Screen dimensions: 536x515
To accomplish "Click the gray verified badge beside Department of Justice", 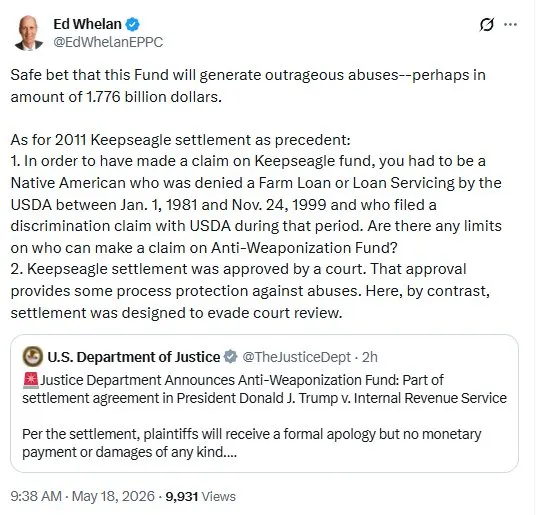I will [x=230, y=356].
